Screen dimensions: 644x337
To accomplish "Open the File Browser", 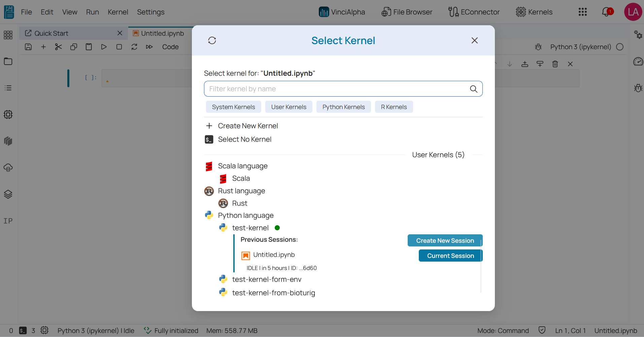I will coord(407,12).
